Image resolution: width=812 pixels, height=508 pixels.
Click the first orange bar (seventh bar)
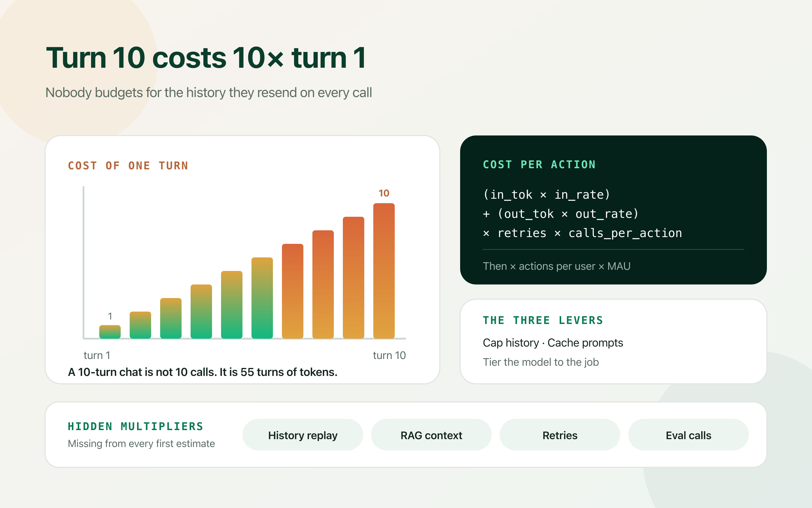click(293, 291)
